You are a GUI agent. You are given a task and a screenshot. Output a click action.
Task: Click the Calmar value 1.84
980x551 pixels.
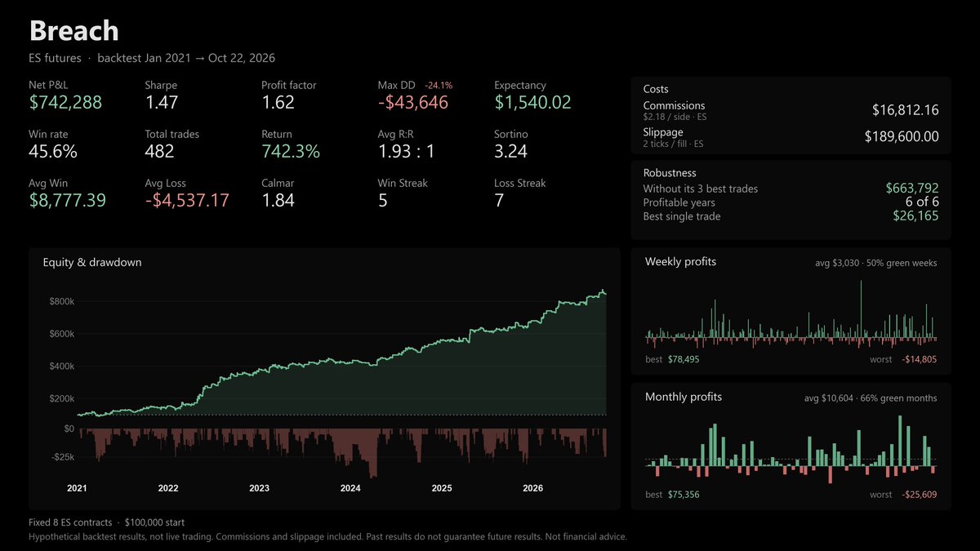tap(278, 200)
